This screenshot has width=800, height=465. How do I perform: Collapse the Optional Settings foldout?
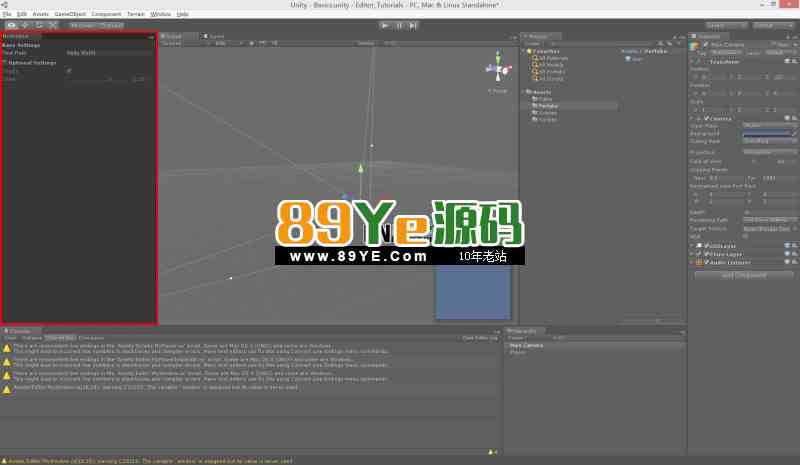5,62
